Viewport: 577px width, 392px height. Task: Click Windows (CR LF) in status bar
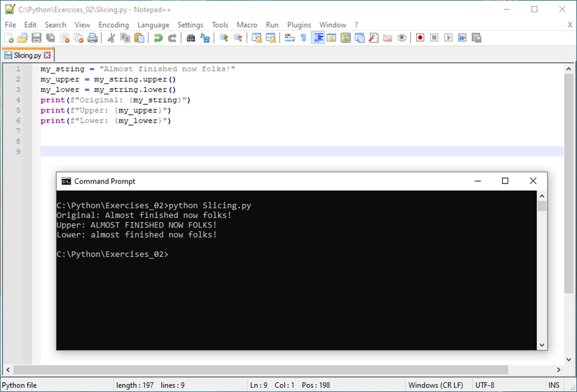click(x=436, y=385)
